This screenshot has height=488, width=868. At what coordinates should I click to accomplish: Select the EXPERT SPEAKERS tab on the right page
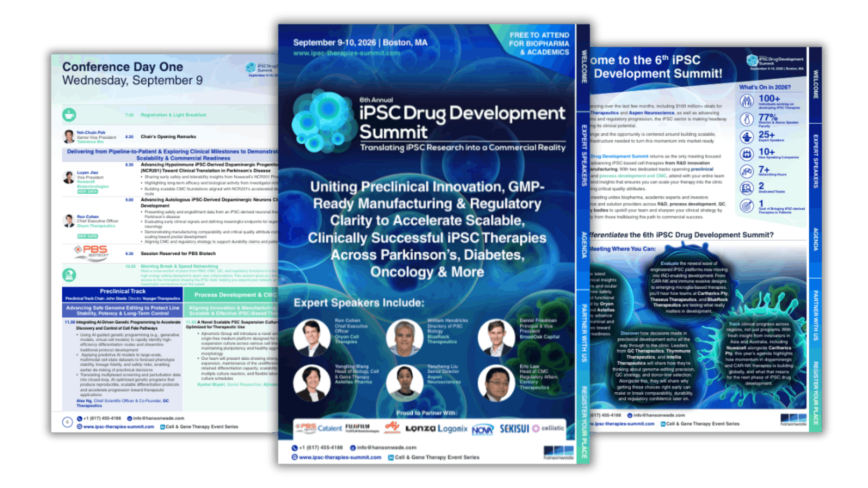coord(816,161)
